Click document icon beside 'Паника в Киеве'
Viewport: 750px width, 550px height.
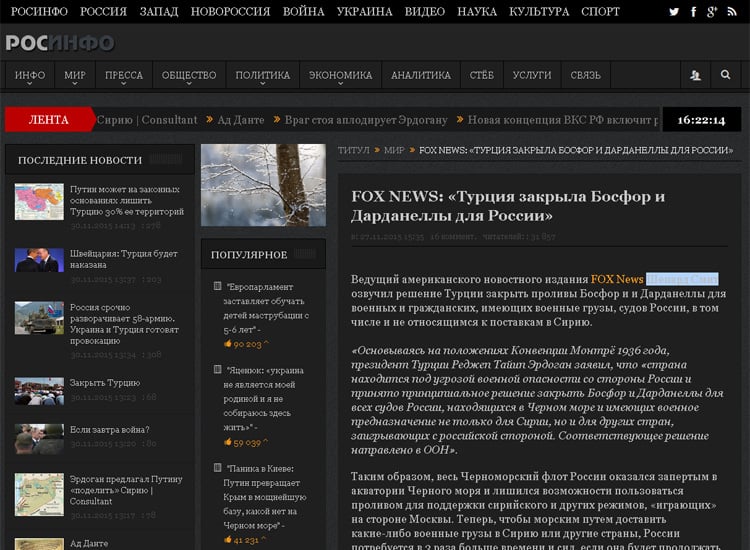pos(217,468)
